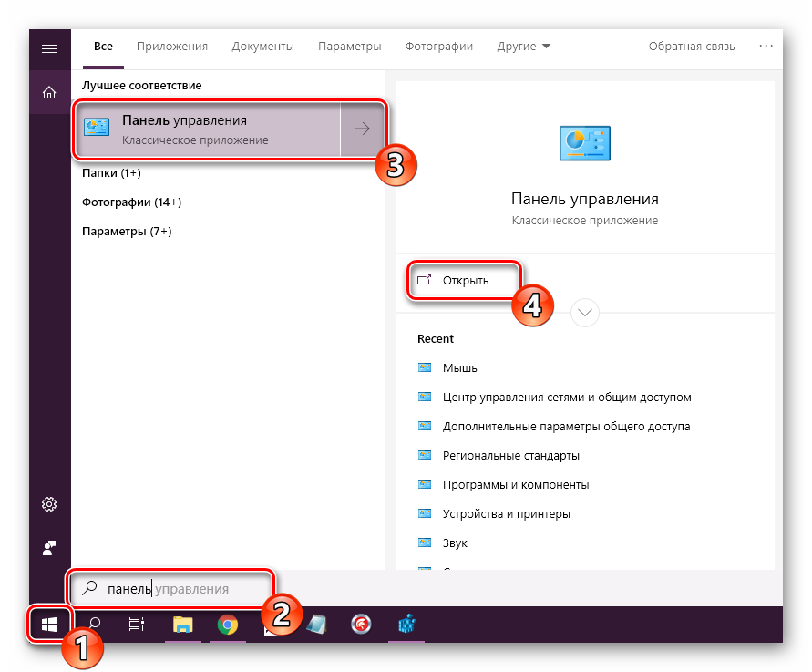The image size is (812, 672).
Task: Open Task View on the taskbar
Action: click(x=136, y=625)
